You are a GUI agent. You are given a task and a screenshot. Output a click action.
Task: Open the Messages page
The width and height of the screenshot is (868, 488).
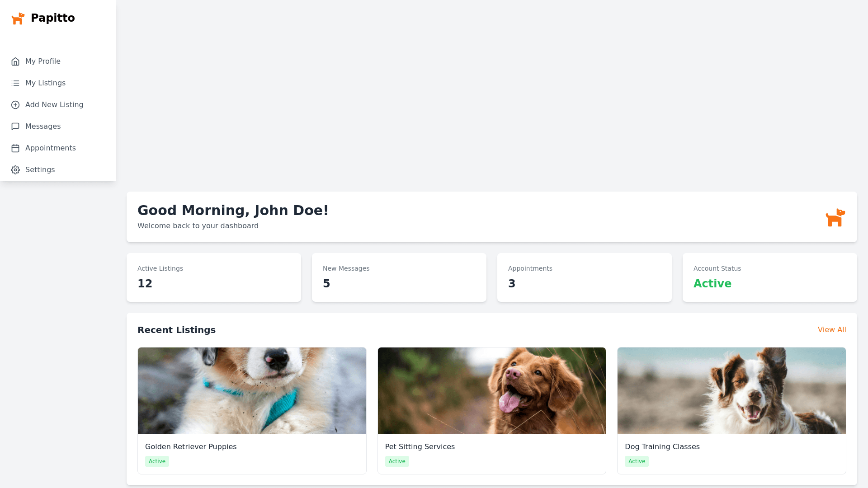(43, 127)
